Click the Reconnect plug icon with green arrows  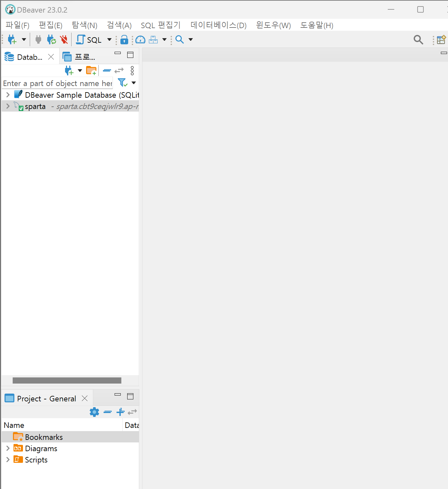pos(51,39)
